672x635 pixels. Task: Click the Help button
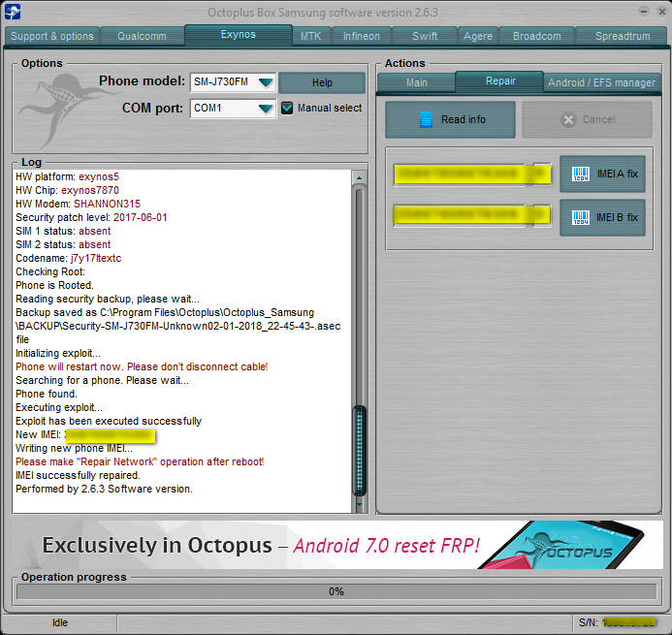(x=322, y=82)
